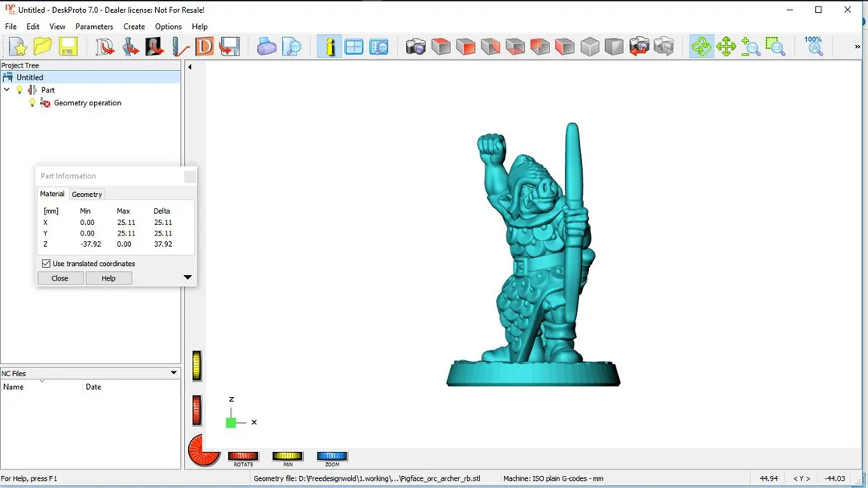The image size is (868, 488).
Task: Select the green Pan mouse tool icon
Action: coord(726,47)
